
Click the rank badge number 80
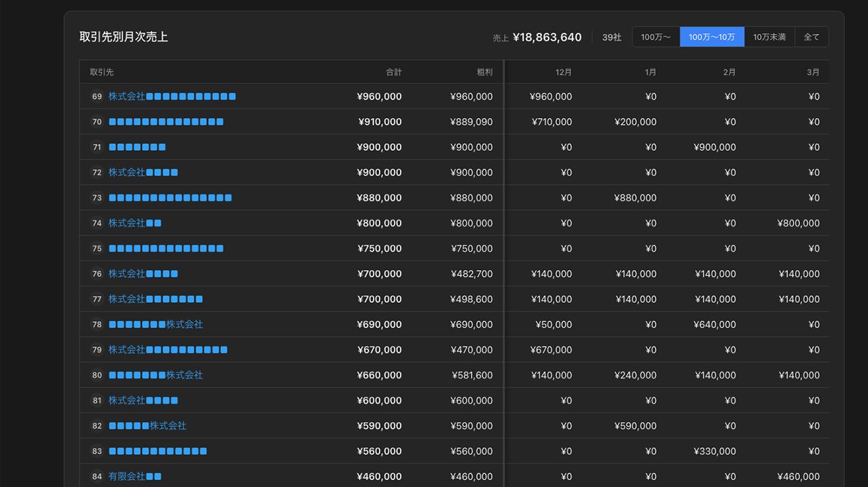click(x=97, y=375)
